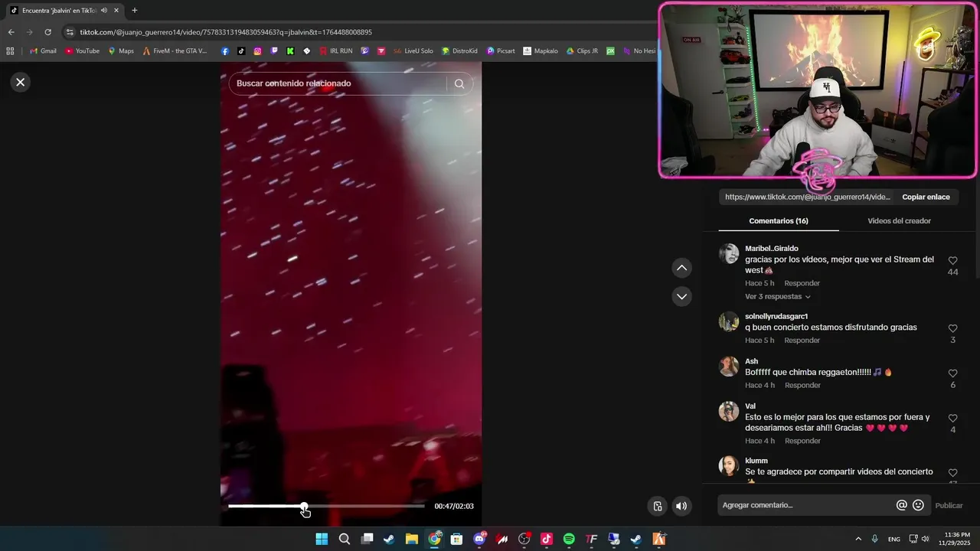Click the video progress bar scrubber
Viewport: 980px width, 551px height.
click(x=304, y=506)
